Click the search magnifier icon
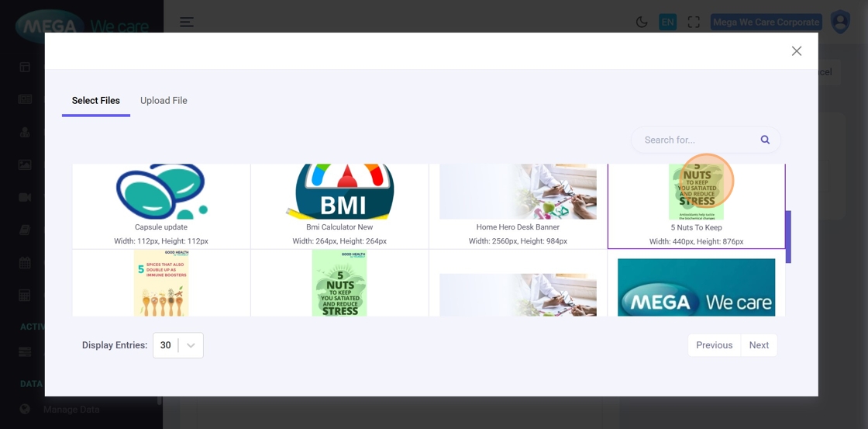 click(x=765, y=140)
